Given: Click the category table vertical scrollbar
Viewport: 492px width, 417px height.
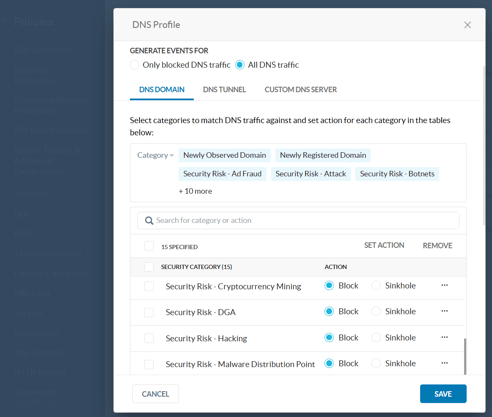Looking at the screenshot, I should [x=465, y=356].
